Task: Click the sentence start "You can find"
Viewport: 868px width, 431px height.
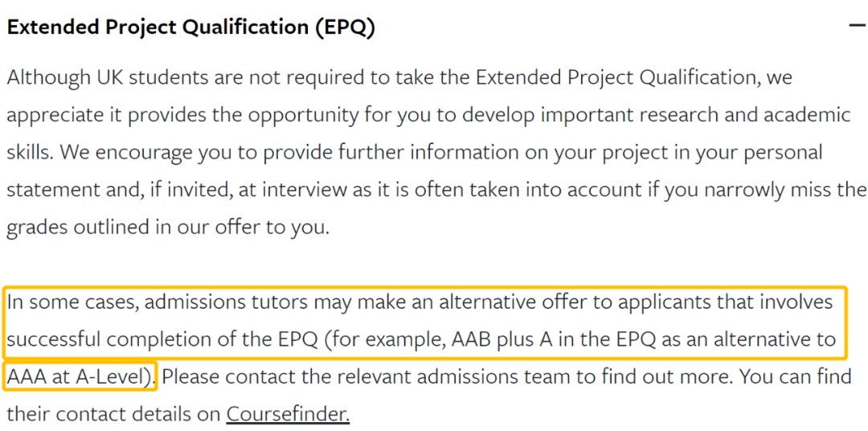Action: pos(796,376)
